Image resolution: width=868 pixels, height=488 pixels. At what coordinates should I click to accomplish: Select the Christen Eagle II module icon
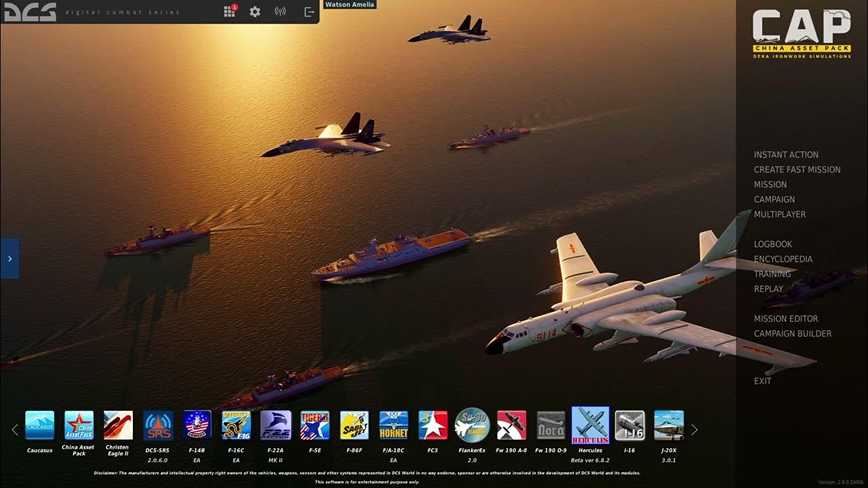[118, 425]
